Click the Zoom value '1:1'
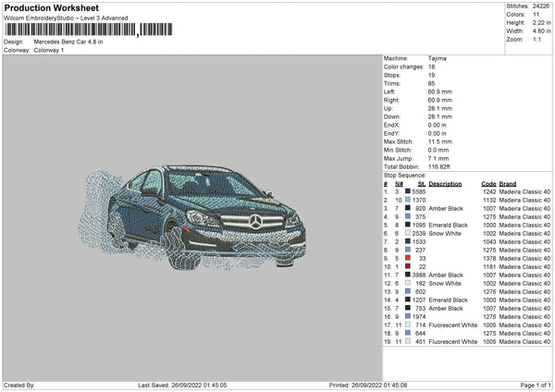The width and height of the screenshot is (555, 392). (x=536, y=39)
